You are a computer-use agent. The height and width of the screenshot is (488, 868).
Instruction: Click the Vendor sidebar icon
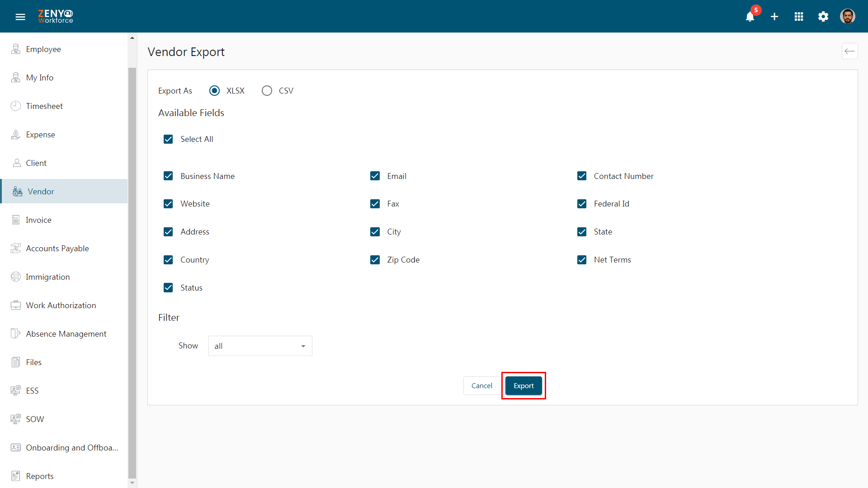[18, 192]
